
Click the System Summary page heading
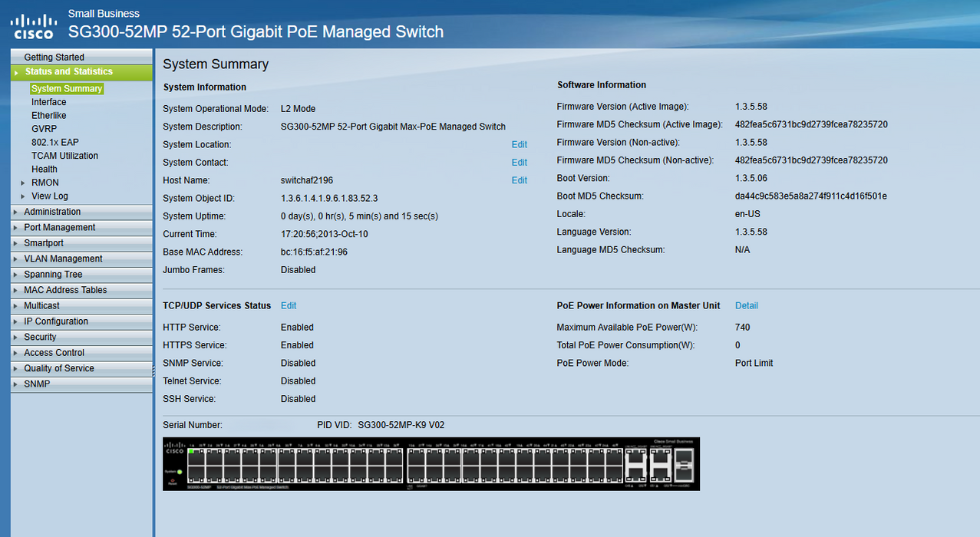coord(216,64)
